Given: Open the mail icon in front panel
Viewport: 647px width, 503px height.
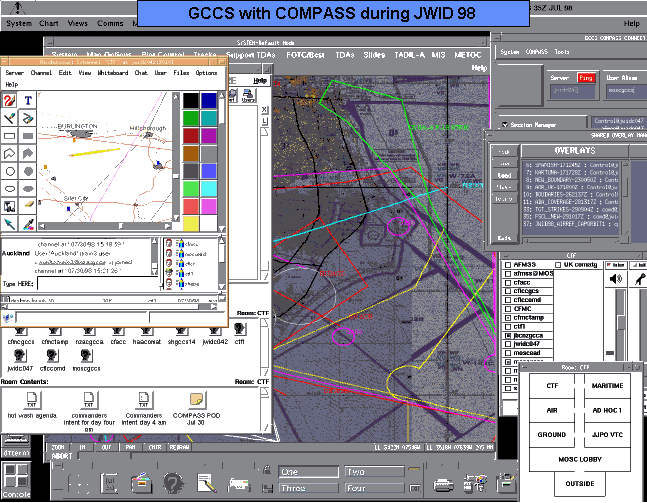Looking at the screenshot, I should coord(239,484).
